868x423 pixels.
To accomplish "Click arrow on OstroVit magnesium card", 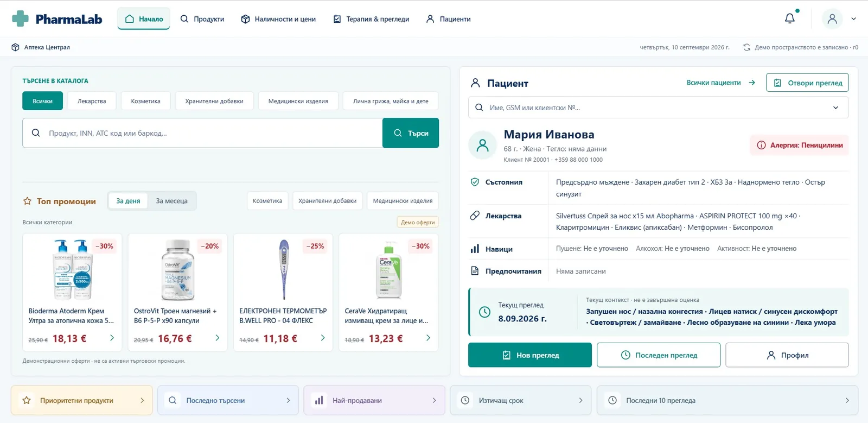I will (217, 338).
